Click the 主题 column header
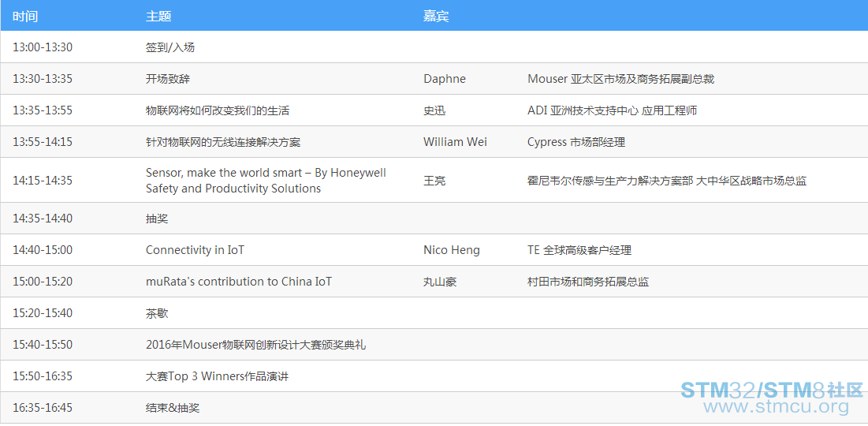The height and width of the screenshot is (426, 868). (158, 17)
